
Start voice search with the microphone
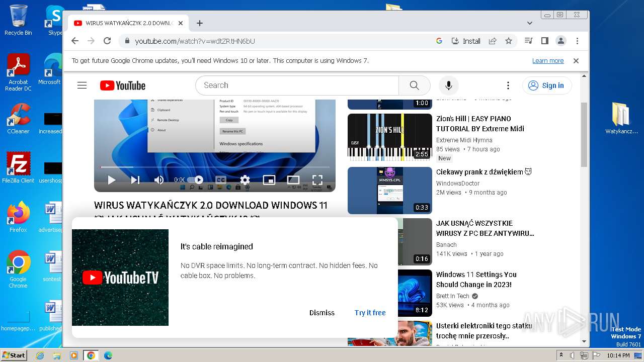point(449,85)
